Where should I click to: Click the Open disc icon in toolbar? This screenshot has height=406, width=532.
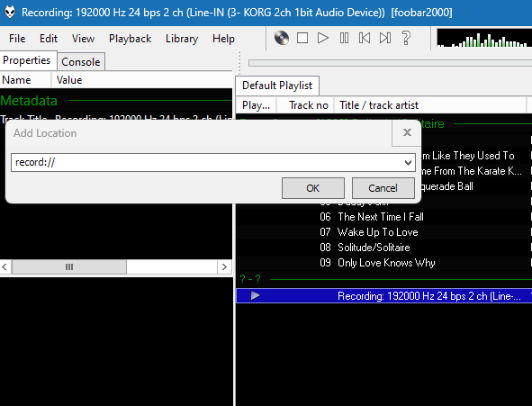282,38
